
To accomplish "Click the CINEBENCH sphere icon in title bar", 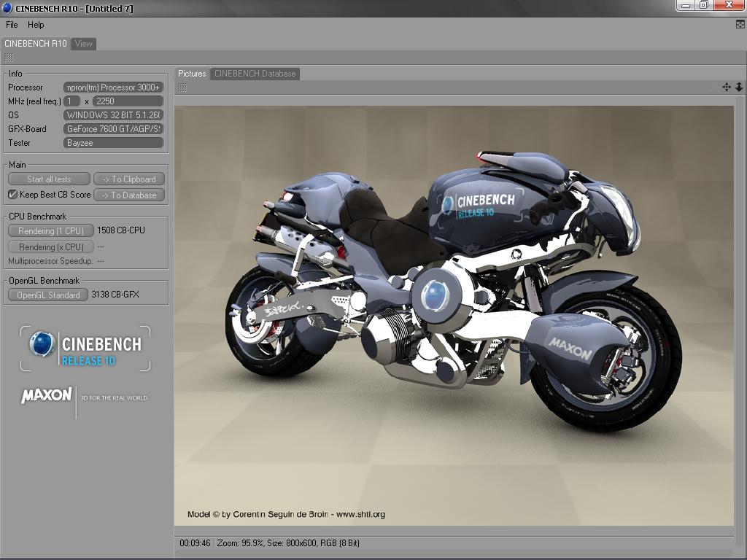I will click(7, 7).
